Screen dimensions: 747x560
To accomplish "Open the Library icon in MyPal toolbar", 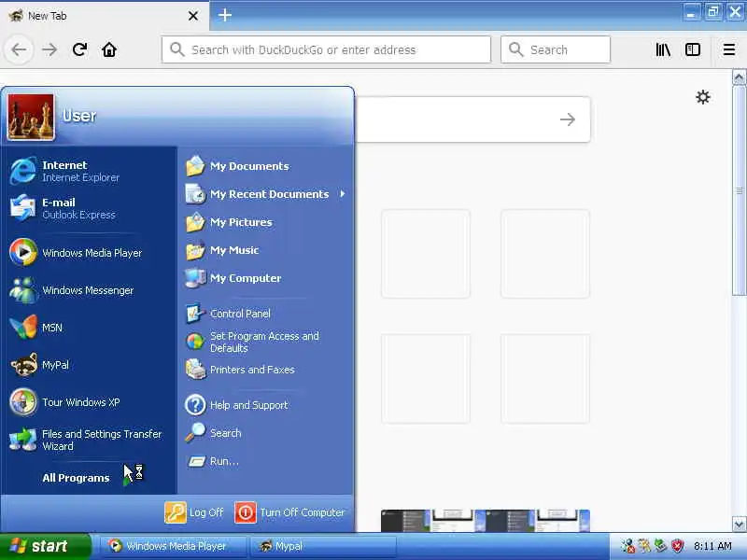I will click(663, 49).
